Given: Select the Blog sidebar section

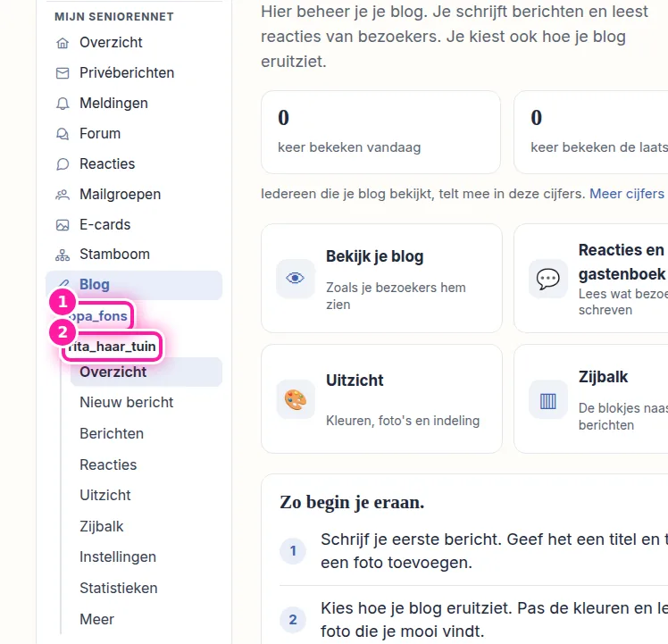Looking at the screenshot, I should [134, 285].
